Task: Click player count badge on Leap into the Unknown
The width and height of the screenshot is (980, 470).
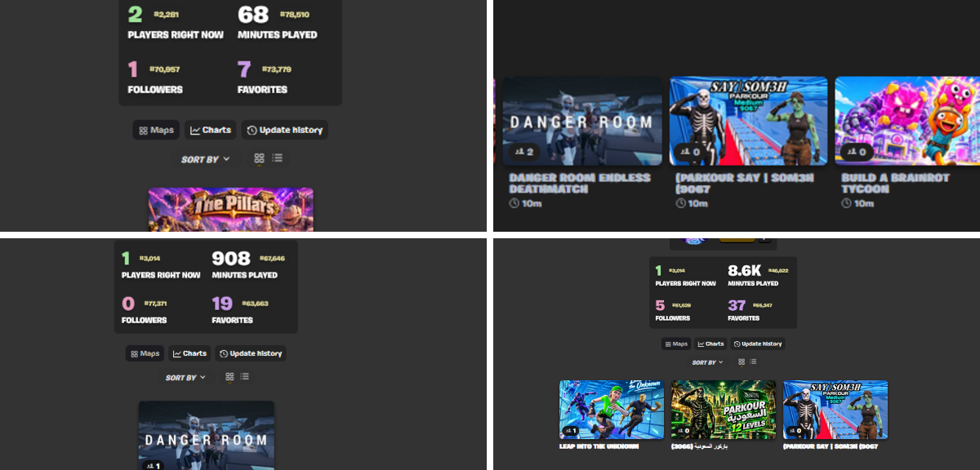Action: (x=572, y=430)
